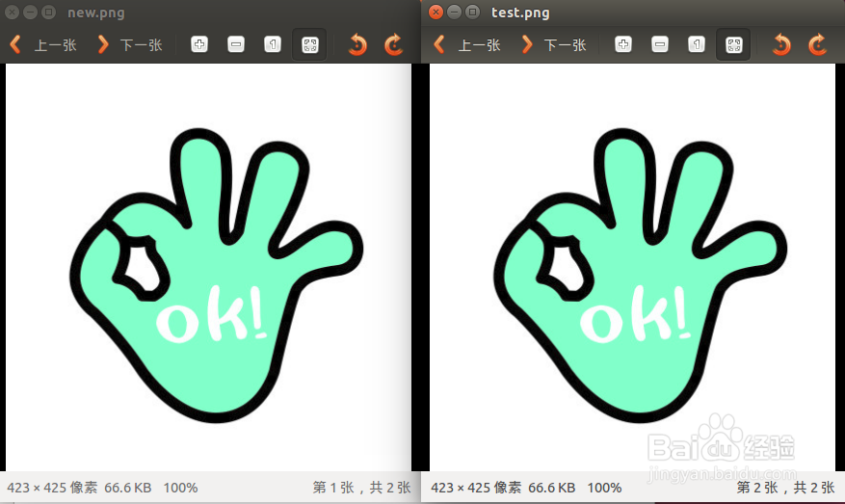Viewport: 845px width, 504px height.
Task: Minimize the test.png window
Action: coord(454,12)
